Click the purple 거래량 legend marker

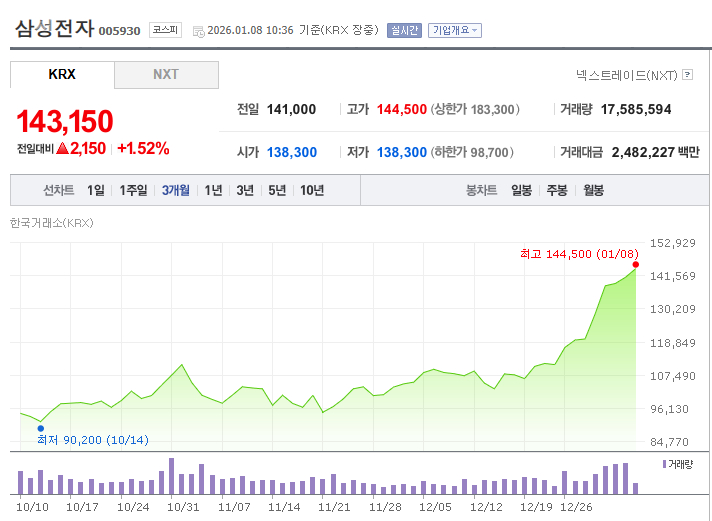(x=663, y=464)
